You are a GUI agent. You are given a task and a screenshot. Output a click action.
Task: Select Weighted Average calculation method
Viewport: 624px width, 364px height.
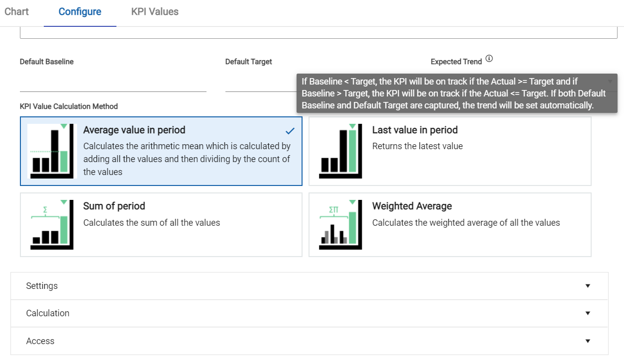point(449,225)
